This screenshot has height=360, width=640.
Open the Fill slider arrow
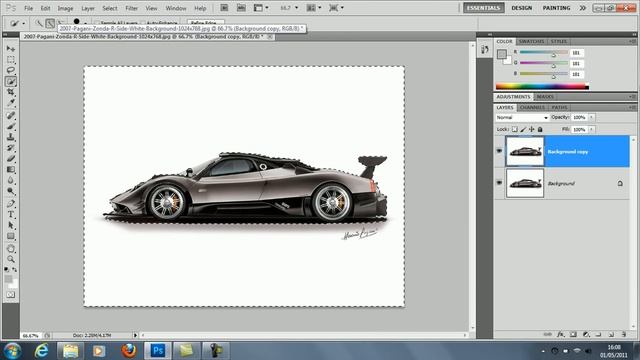coord(591,129)
